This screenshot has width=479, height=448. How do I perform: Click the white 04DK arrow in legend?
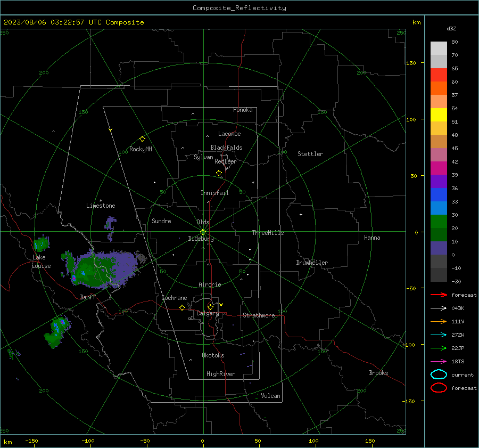pos(439,308)
